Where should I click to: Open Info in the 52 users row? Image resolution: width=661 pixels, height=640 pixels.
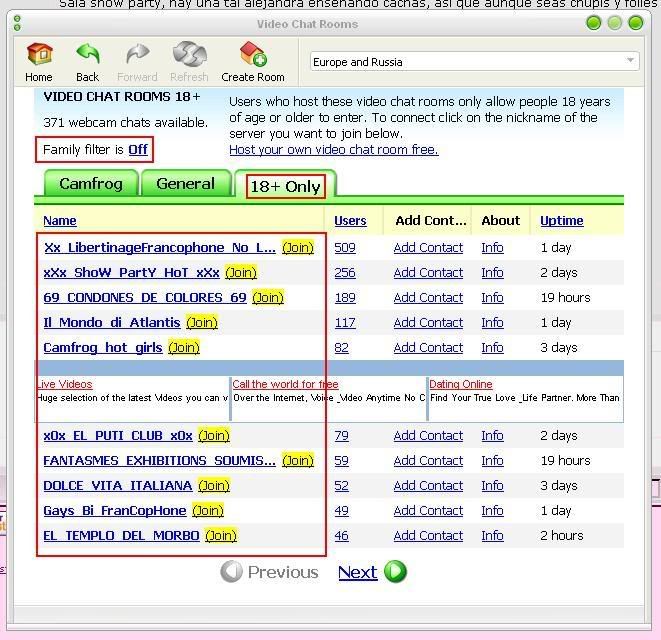tap(492, 485)
